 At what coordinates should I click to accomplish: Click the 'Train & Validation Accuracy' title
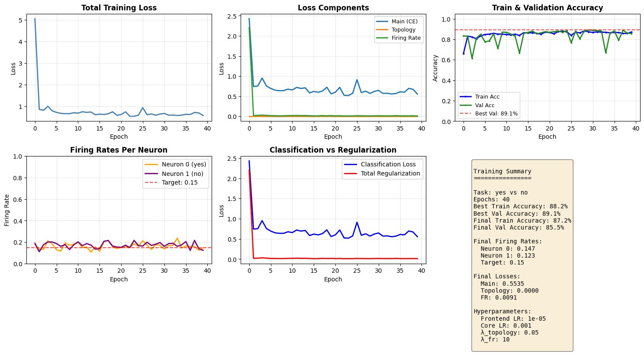[547, 8]
